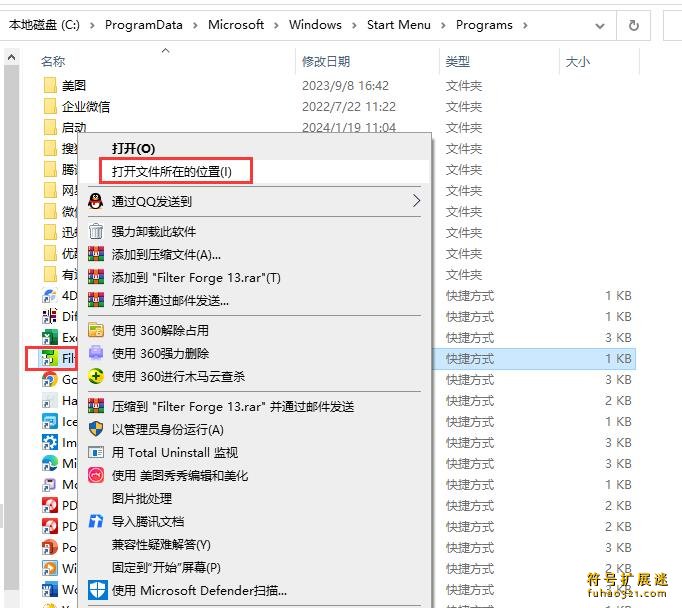Open the 美图 folder in file list
The image size is (682, 608).
point(74,86)
